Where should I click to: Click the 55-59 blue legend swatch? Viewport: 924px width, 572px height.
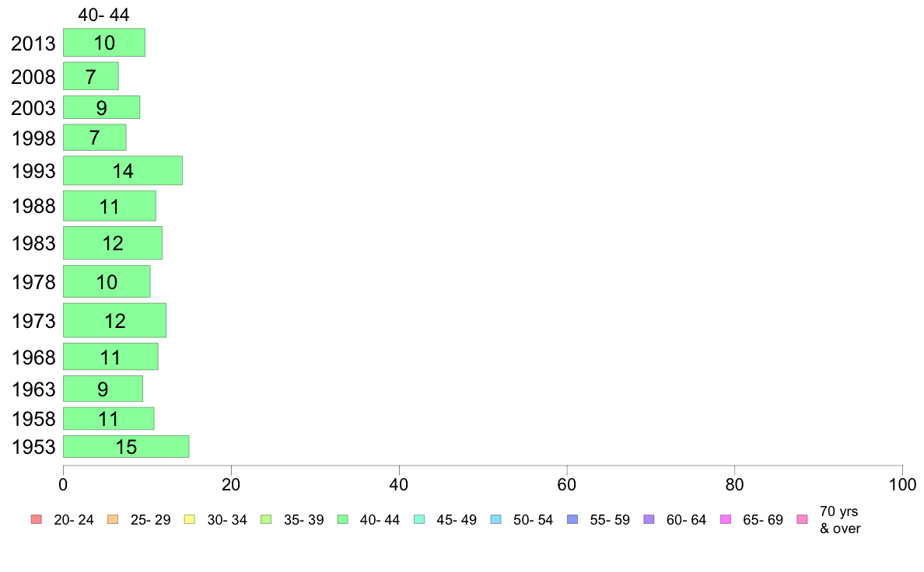(x=572, y=520)
